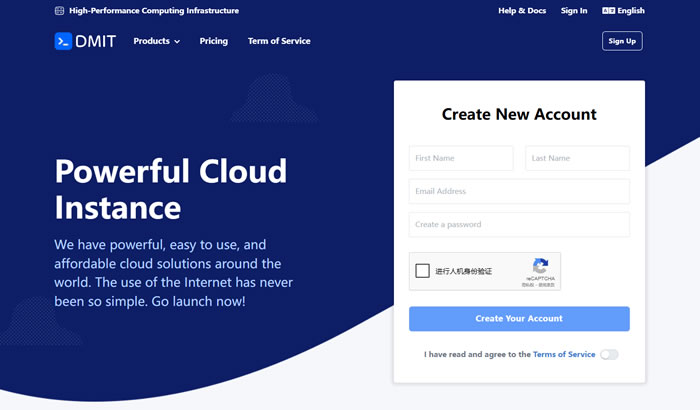
Task: Click into the Email Address field
Action: click(x=519, y=191)
